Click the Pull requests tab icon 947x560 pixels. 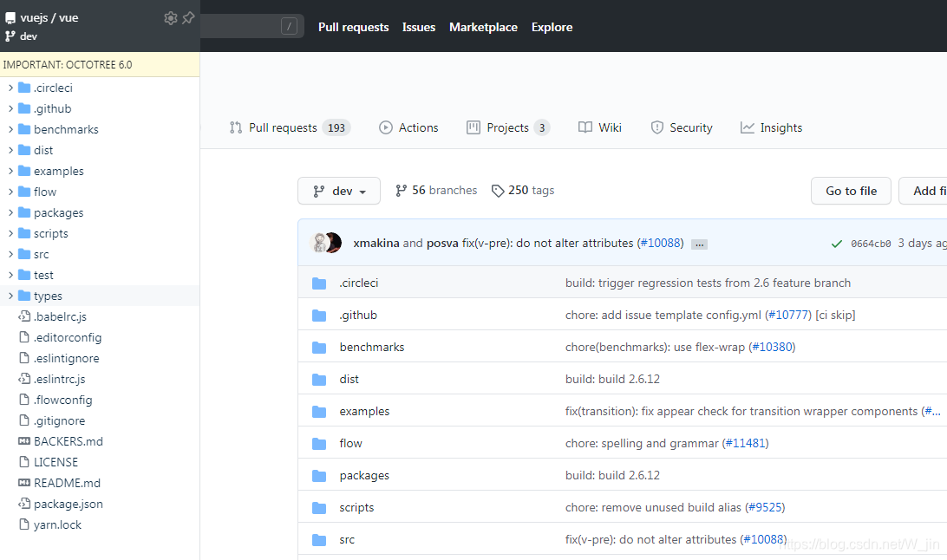236,128
